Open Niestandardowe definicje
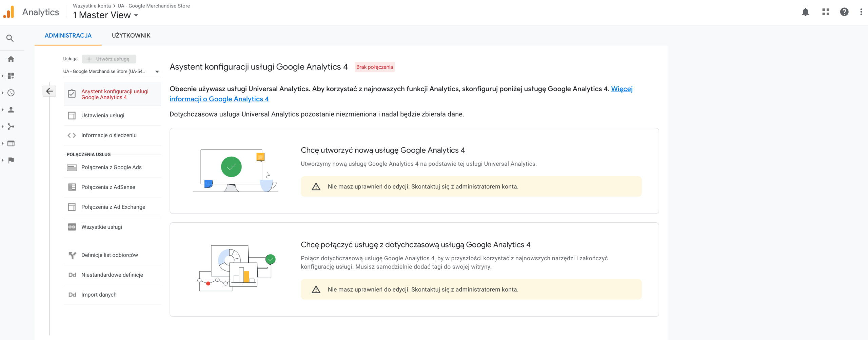The width and height of the screenshot is (868, 340). (113, 275)
